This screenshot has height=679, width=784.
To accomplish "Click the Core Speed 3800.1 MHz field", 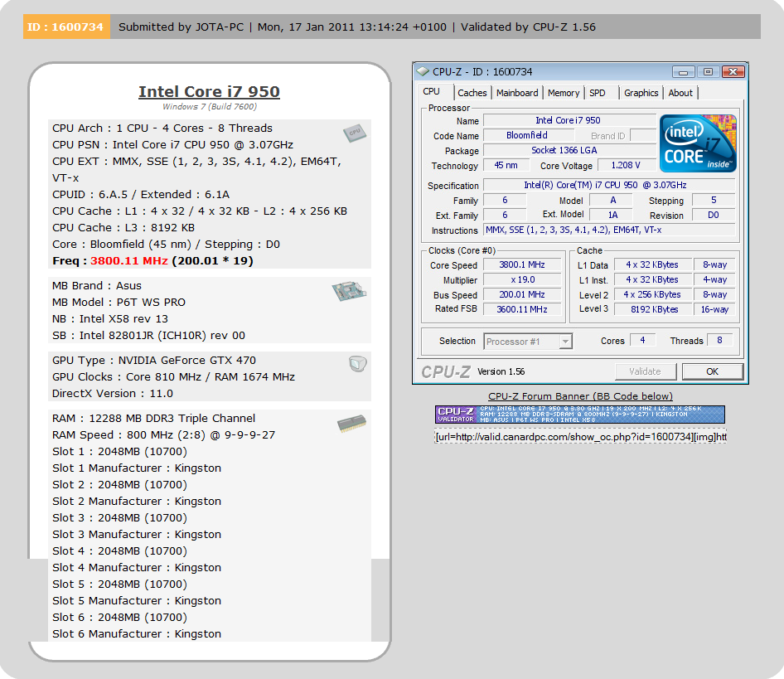I will coord(522,265).
